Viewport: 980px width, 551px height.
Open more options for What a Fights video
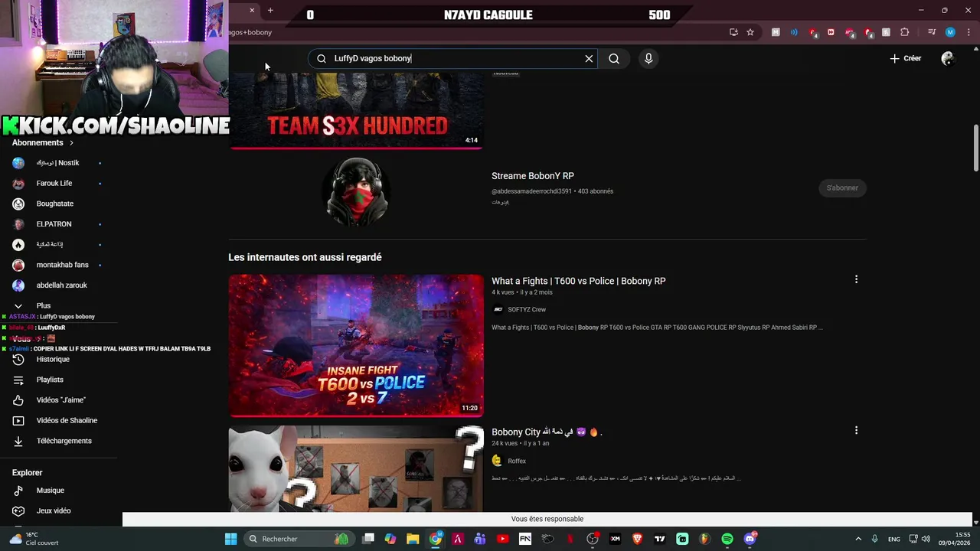(856, 279)
